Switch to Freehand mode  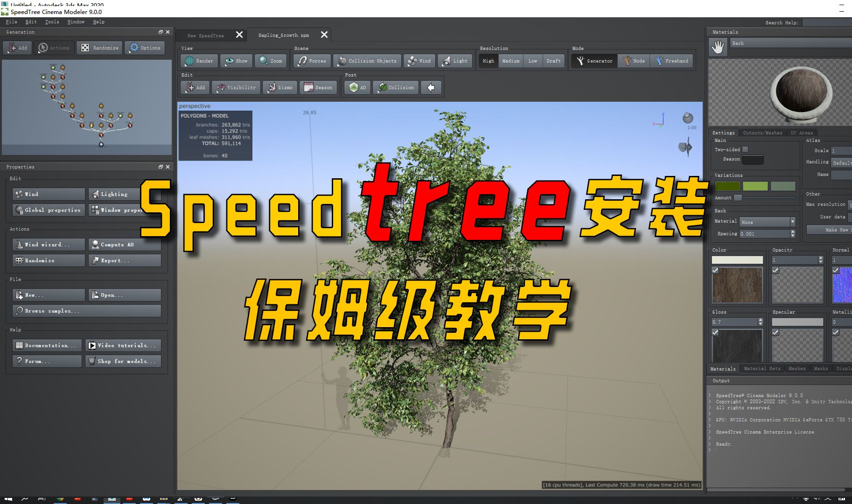point(672,61)
